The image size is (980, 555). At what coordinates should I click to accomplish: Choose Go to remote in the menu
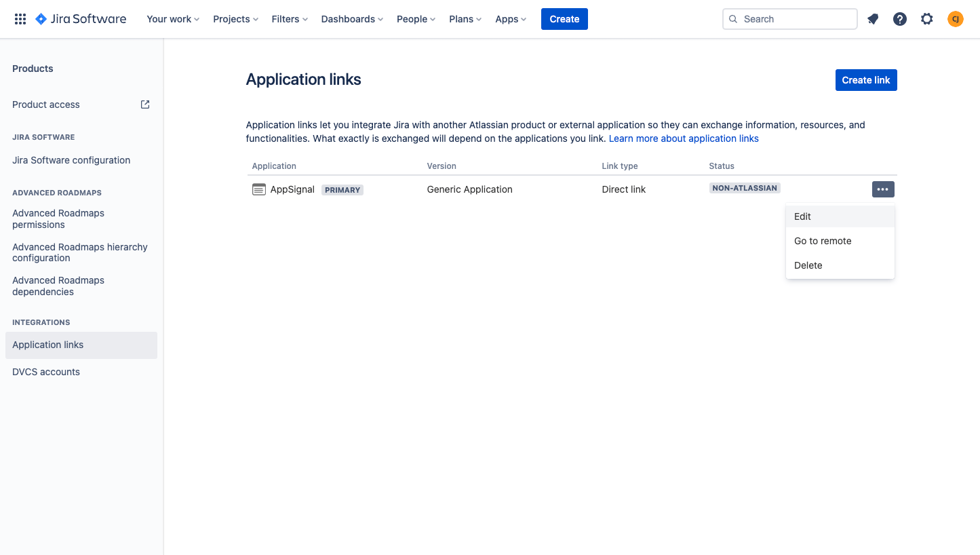[840, 241]
